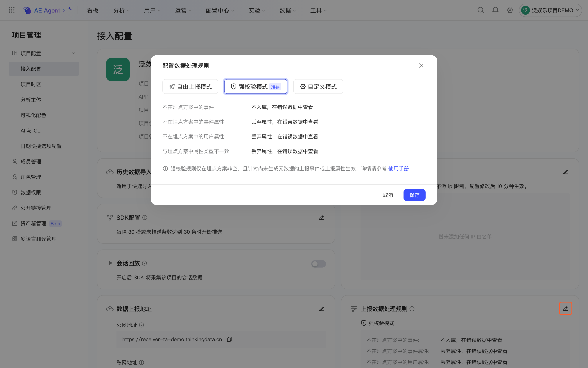Click the info icon next to SDK配置
Viewport: 588px width, 368px height.
pyautogui.click(x=145, y=218)
